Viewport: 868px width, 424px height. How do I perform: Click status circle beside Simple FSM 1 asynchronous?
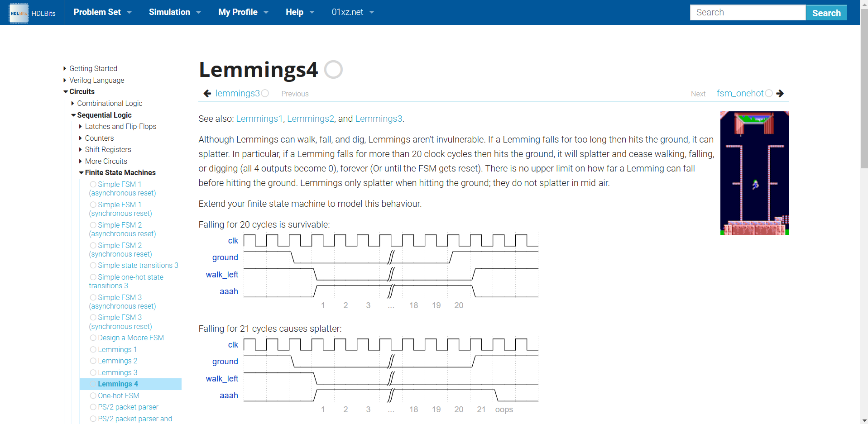pos(93,184)
